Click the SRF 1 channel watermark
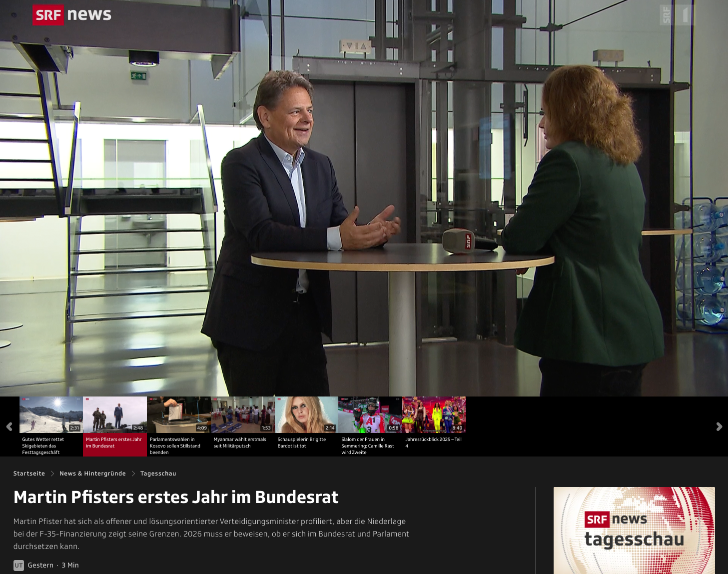The image size is (728, 574). [677, 15]
